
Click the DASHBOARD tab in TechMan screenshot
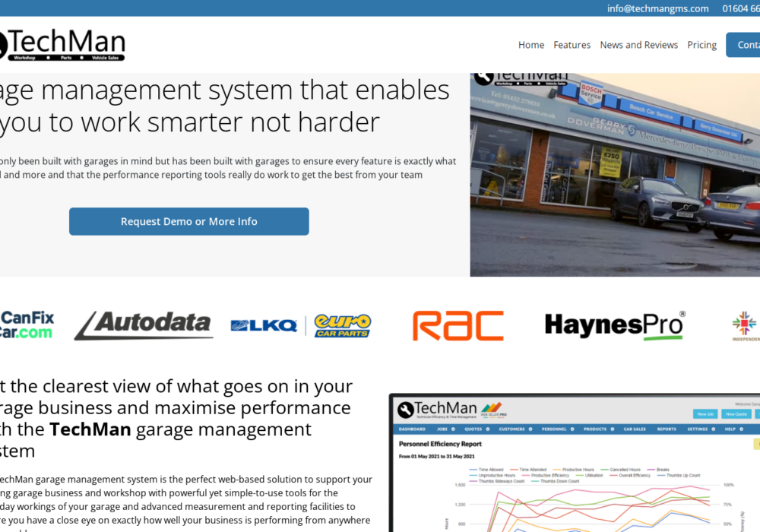412,429
